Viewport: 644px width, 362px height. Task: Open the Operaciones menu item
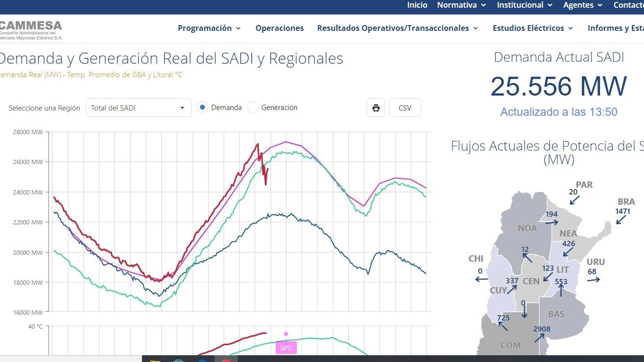pos(280,28)
